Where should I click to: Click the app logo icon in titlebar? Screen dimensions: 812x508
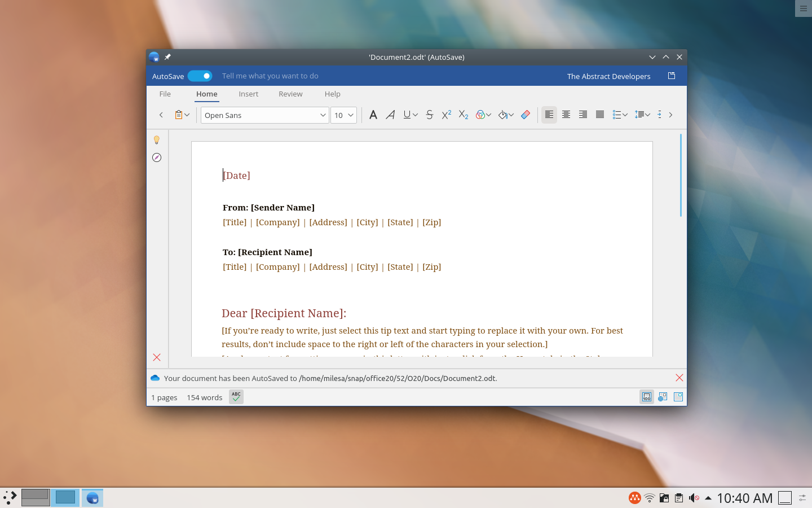pos(154,57)
